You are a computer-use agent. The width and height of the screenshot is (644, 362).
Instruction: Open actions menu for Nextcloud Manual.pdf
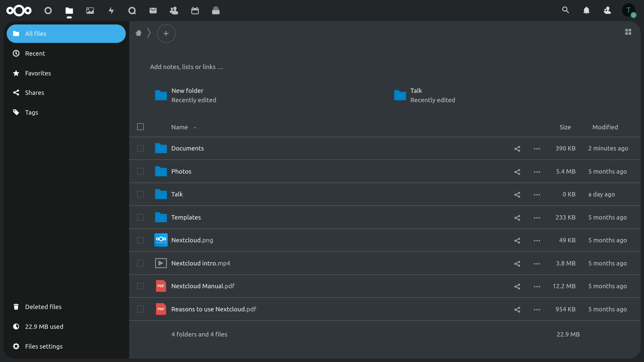point(537,286)
